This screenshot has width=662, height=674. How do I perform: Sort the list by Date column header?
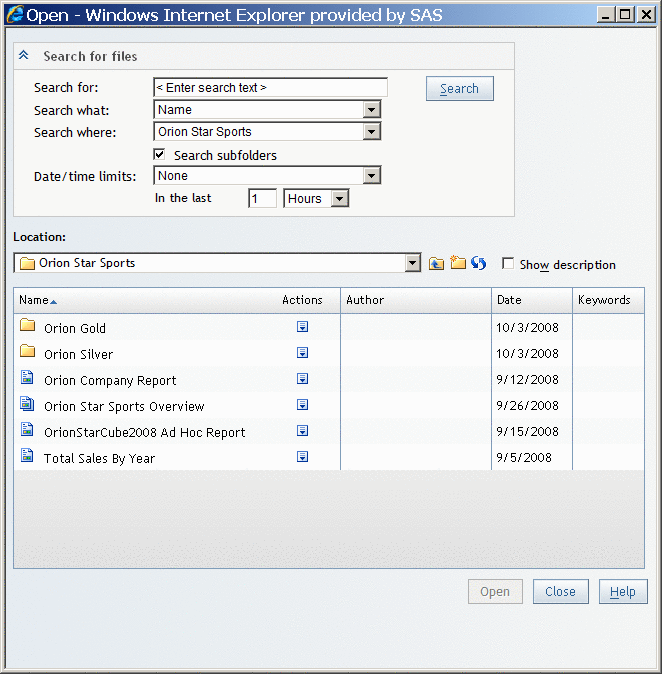tap(508, 300)
